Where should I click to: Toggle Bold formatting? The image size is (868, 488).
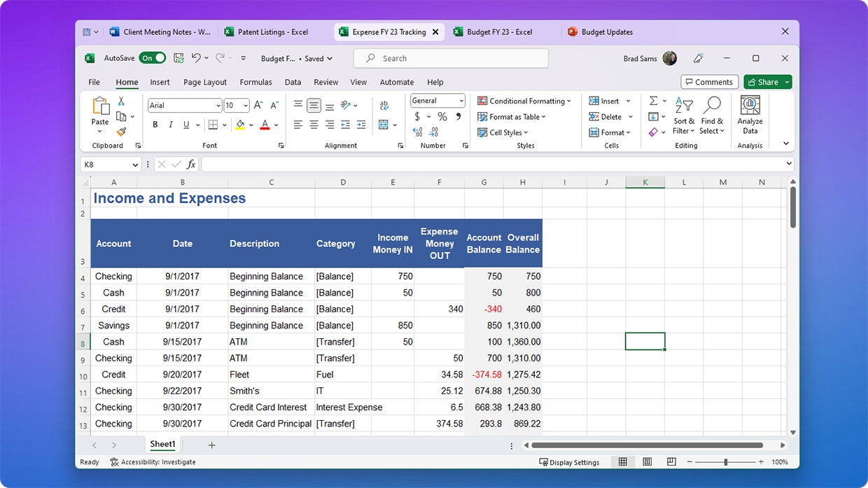click(155, 125)
